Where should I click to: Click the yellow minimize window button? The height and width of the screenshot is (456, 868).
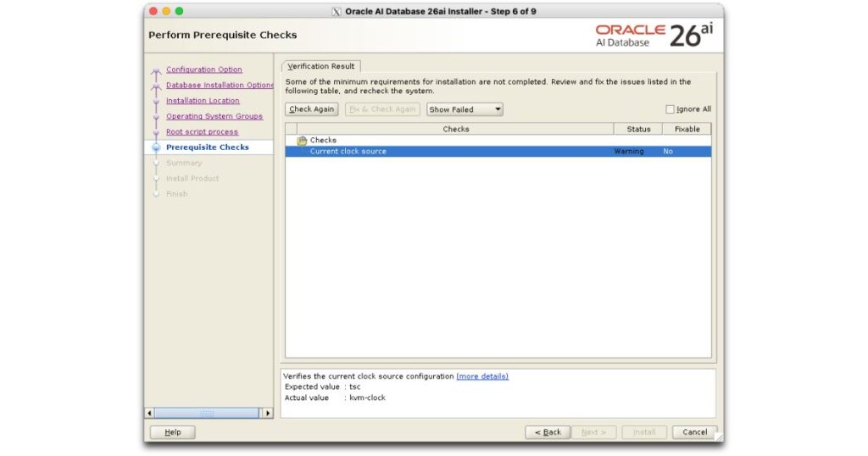166,11
